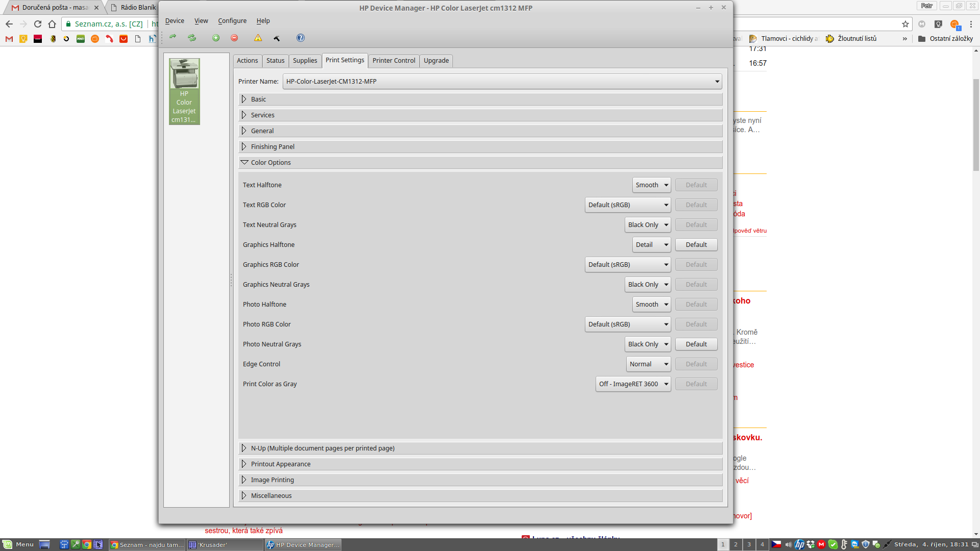Open the Configure menu

pos(232,21)
